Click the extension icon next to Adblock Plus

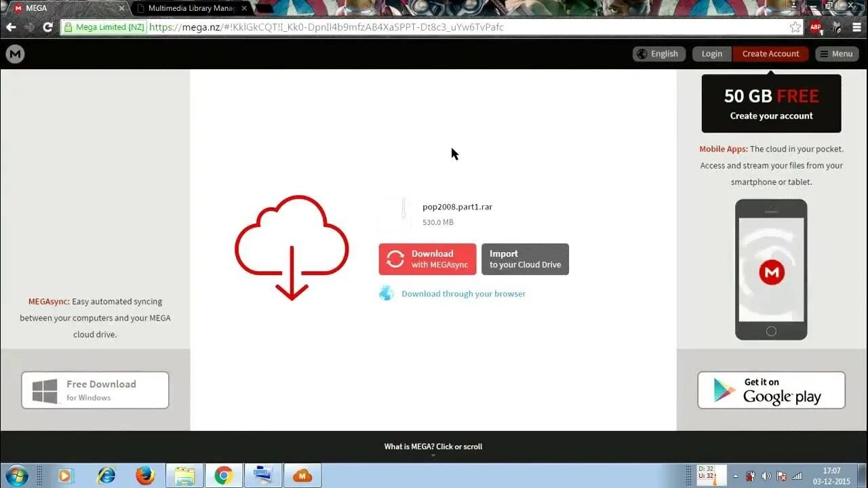[x=836, y=27]
